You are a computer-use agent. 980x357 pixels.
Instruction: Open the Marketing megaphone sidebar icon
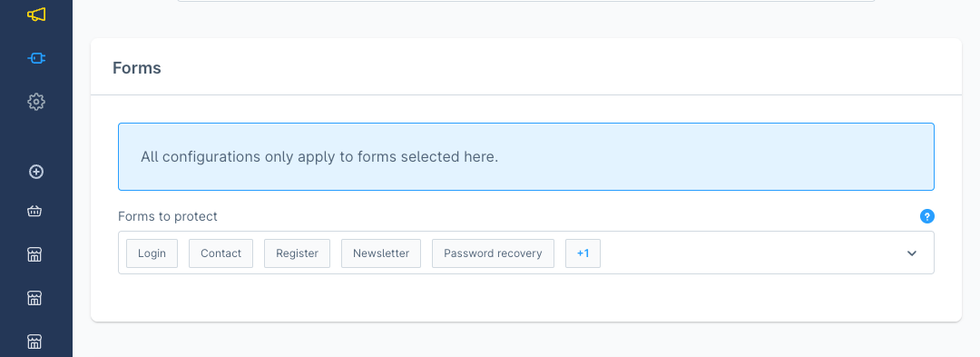pos(36,15)
